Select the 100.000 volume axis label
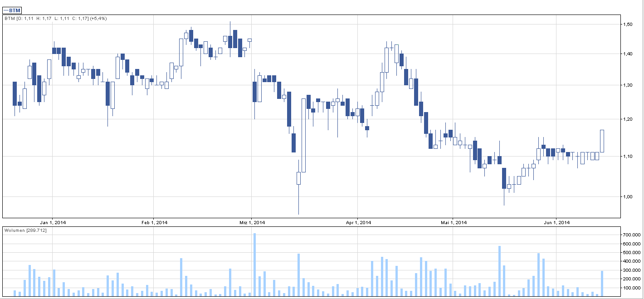The height and width of the screenshot is (299, 644). pos(631,288)
